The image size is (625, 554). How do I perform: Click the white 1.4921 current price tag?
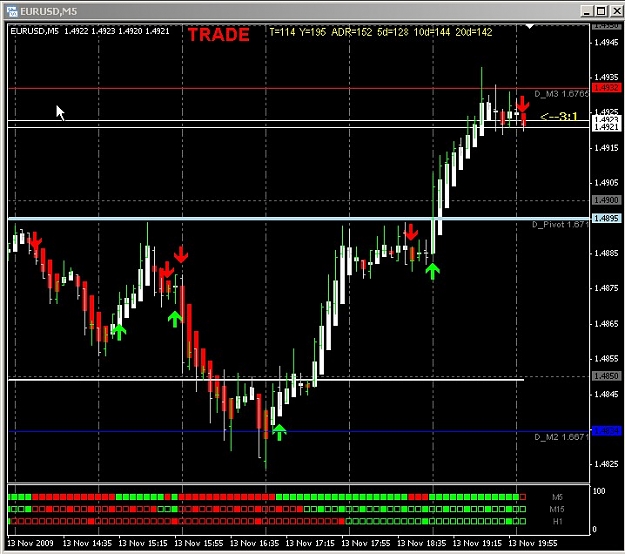pyautogui.click(x=605, y=127)
